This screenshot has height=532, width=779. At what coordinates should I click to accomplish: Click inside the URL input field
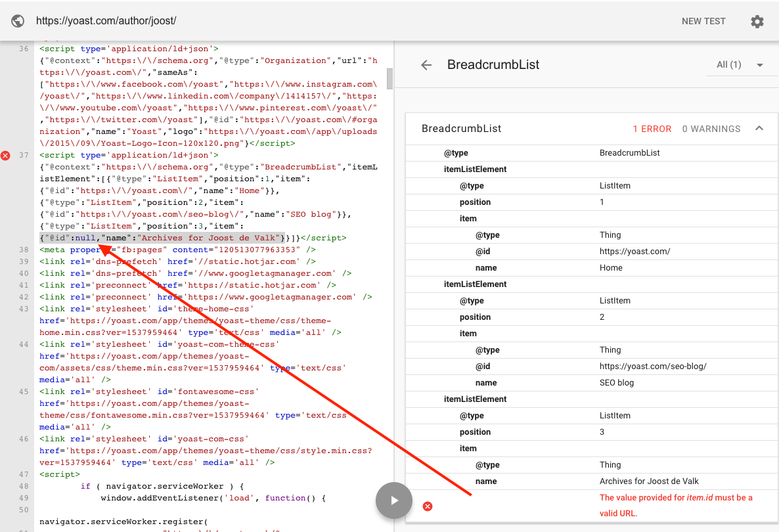197,20
